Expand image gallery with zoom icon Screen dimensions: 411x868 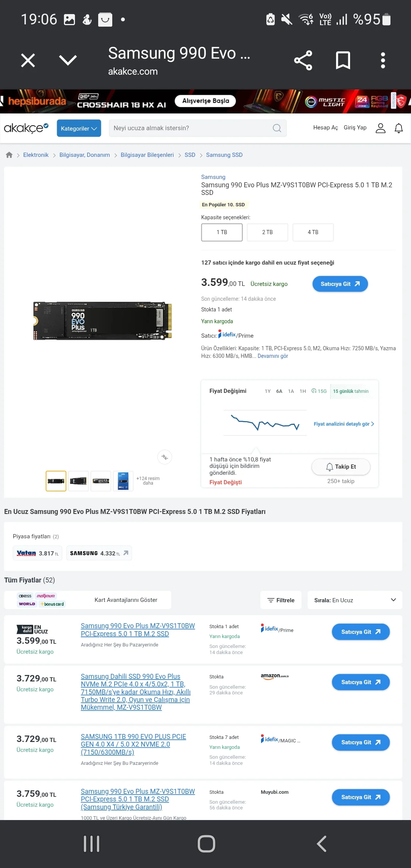click(x=165, y=457)
